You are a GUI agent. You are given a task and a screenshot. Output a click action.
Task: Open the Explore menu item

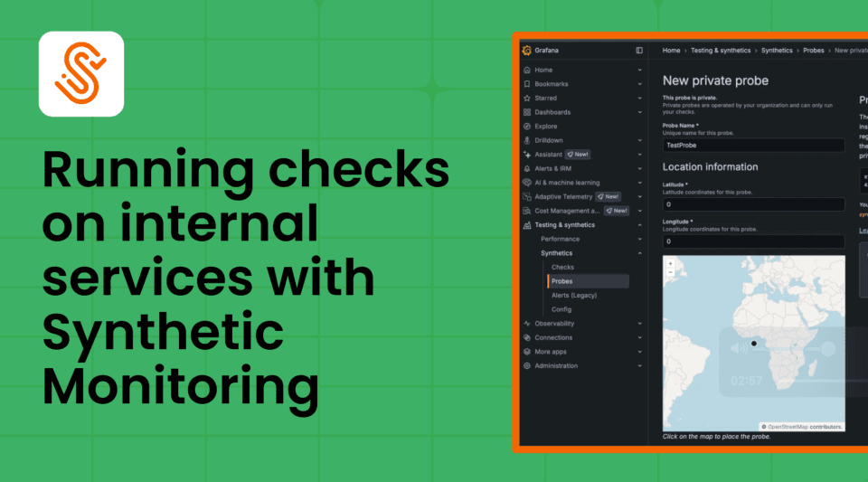click(x=546, y=127)
